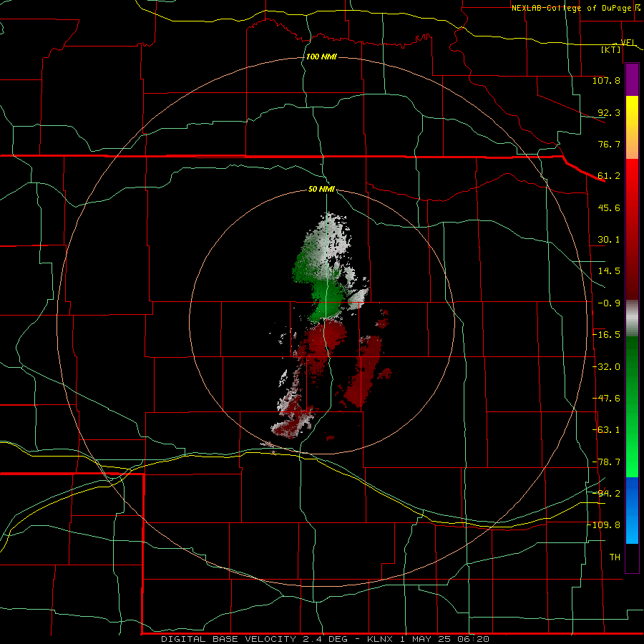Click the 45.6 scale value
Viewport: 644px width, 644px height.
[609, 208]
